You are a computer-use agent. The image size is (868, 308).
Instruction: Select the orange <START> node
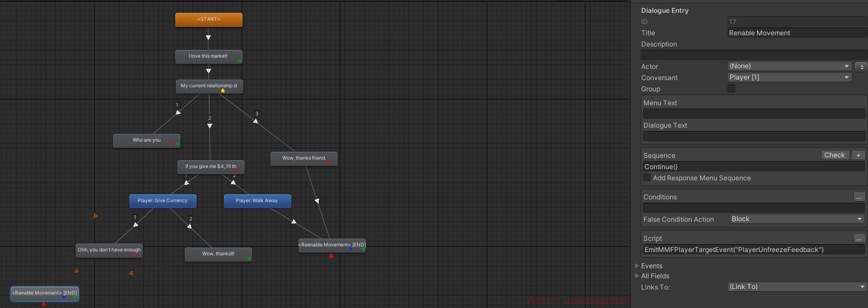tap(209, 20)
